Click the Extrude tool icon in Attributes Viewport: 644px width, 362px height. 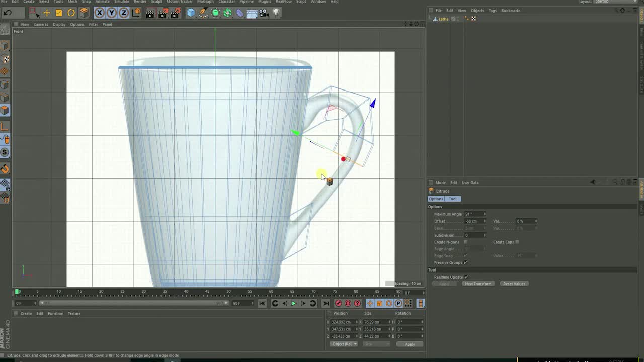431,191
